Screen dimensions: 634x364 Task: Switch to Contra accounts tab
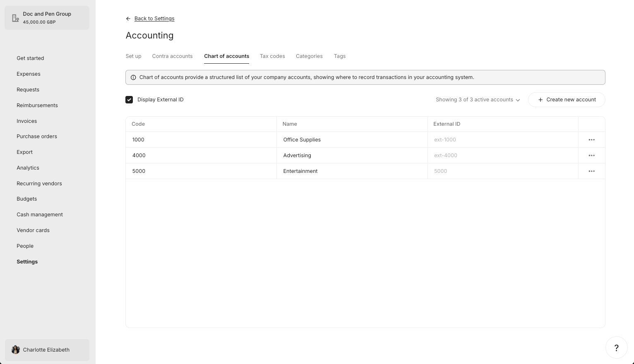click(172, 56)
